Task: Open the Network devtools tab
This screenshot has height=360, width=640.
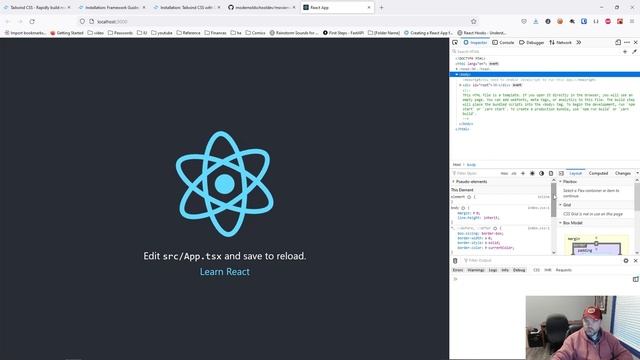Action: click(x=560, y=42)
